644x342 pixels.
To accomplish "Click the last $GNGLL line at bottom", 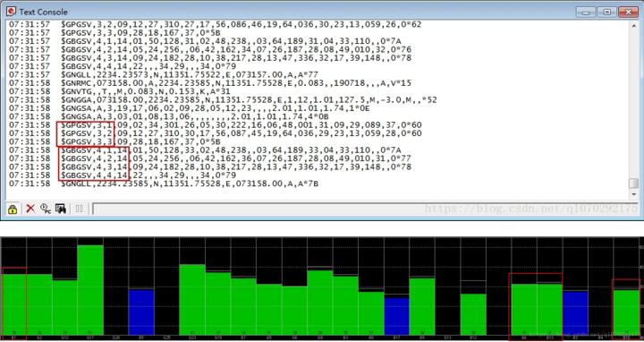I will point(190,184).
